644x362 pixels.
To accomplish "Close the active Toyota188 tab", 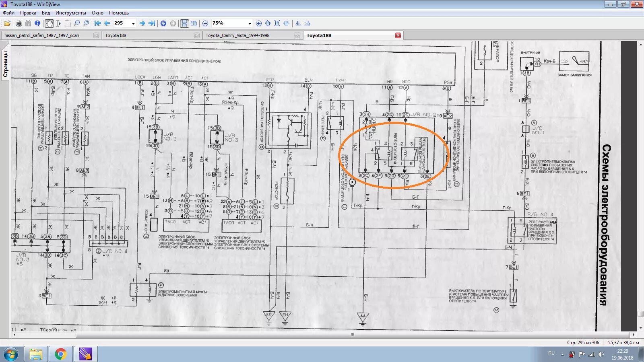I will point(398,35).
